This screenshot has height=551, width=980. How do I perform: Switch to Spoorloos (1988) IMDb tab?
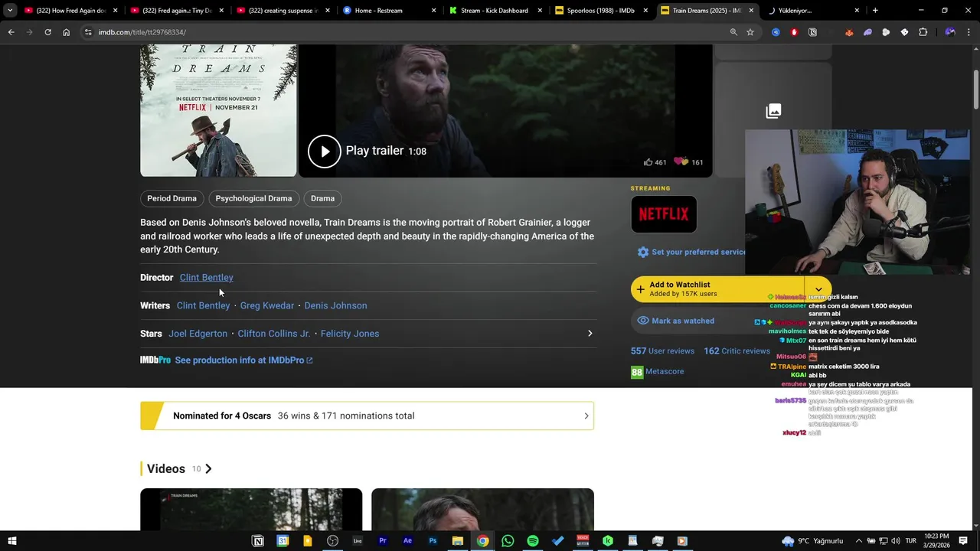[601, 11]
